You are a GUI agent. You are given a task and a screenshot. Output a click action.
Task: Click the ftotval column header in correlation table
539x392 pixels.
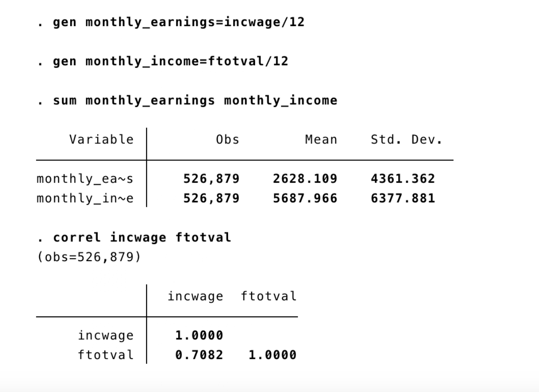269,296
